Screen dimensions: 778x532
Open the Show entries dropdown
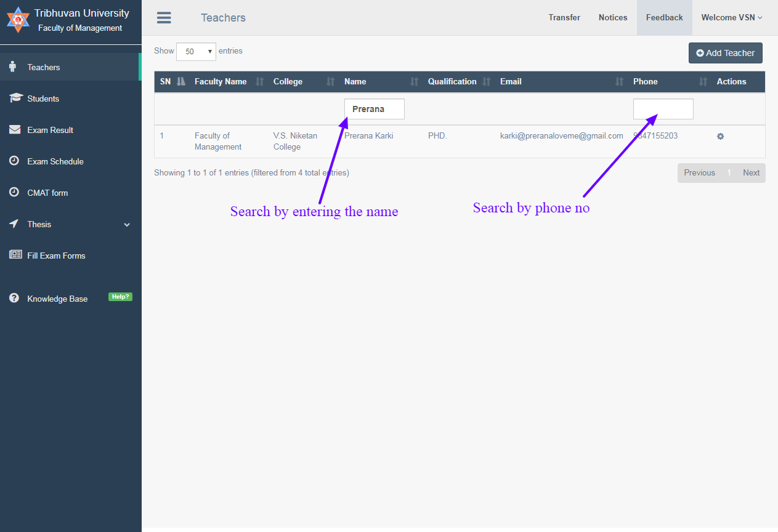point(196,52)
